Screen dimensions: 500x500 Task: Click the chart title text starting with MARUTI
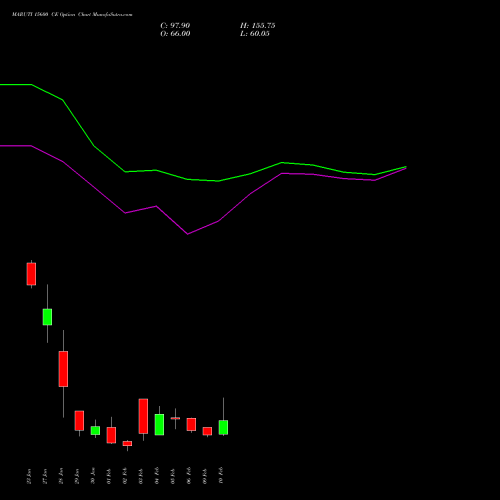(x=72, y=15)
